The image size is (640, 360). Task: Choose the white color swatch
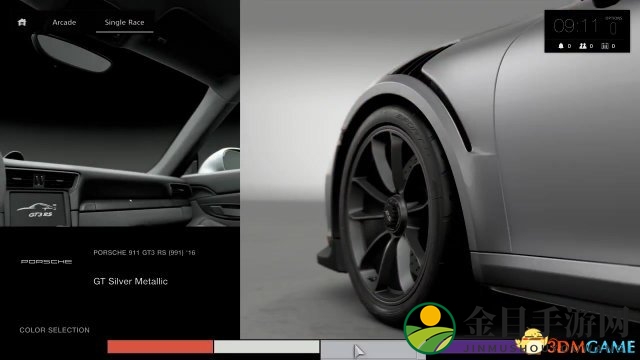click(266, 347)
